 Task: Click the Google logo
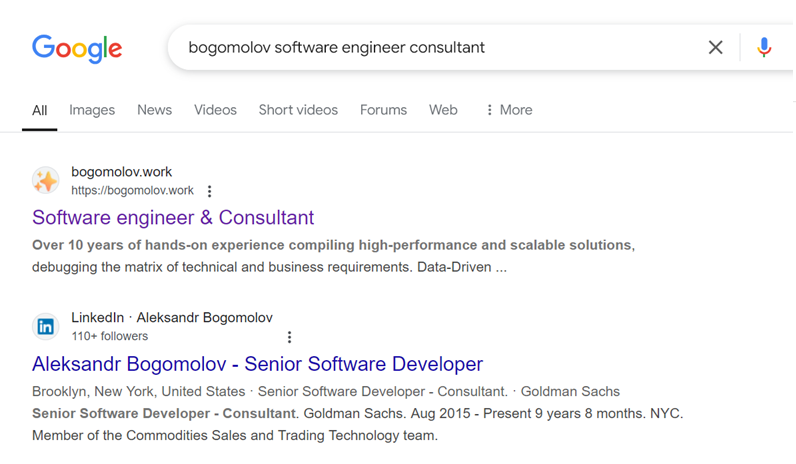(x=77, y=48)
